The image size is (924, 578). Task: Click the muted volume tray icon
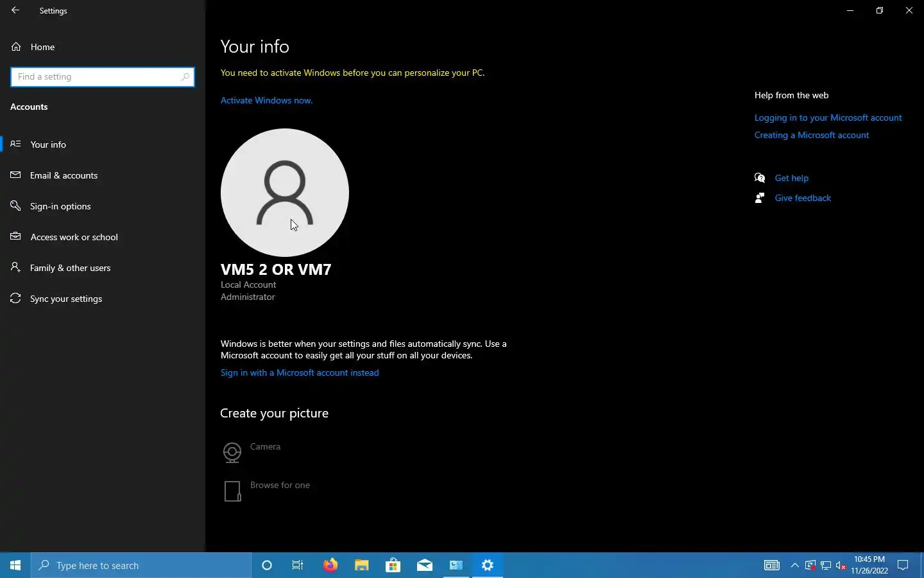point(841,565)
